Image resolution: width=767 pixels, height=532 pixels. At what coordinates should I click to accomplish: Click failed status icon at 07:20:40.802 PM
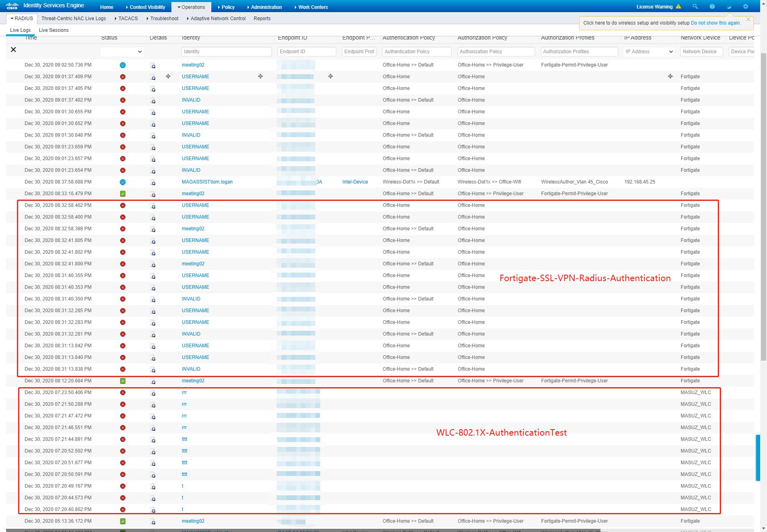point(123,509)
